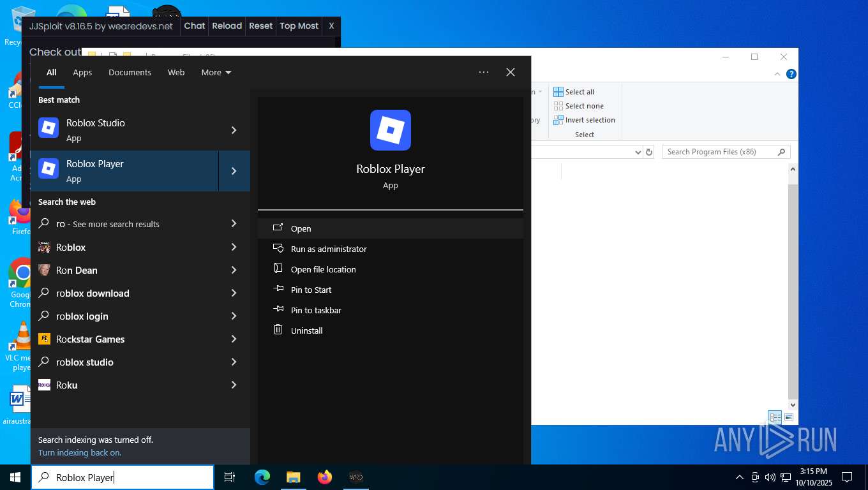The width and height of the screenshot is (868, 490).
Task: Click JJSploit Chat button
Action: 195,26
